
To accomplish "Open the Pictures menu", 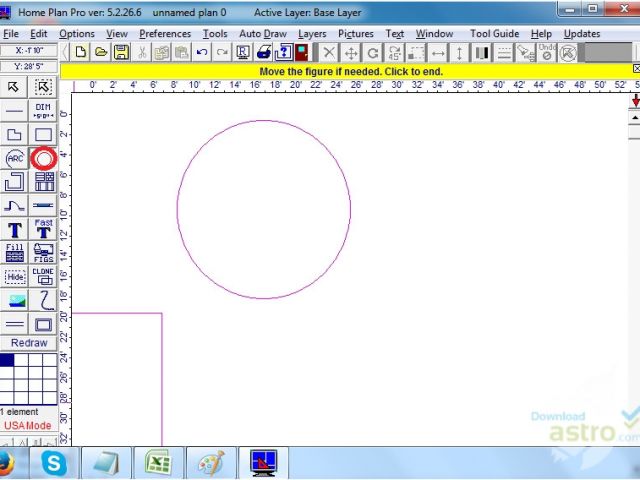I will [355, 33].
